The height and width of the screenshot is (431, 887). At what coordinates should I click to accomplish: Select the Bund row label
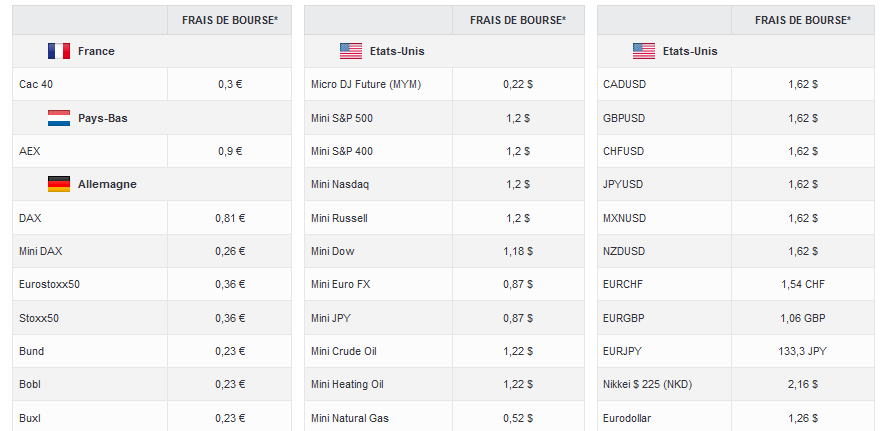click(31, 351)
